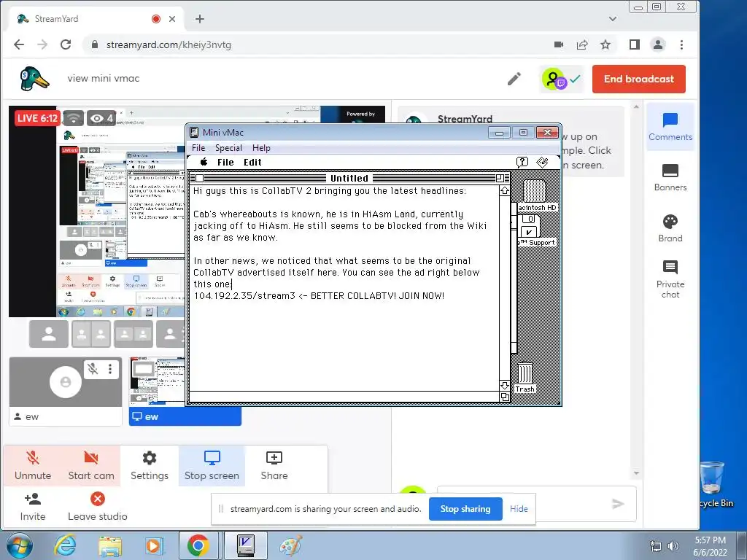Open the Comments panel

click(x=670, y=127)
